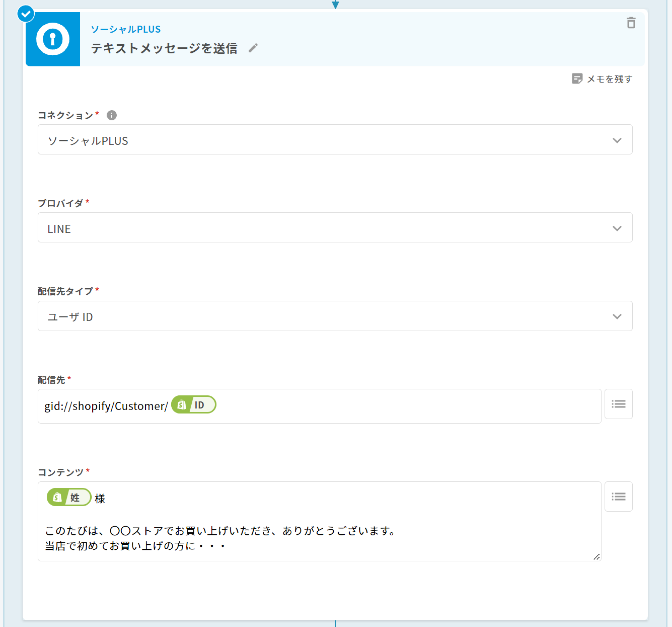Click the ソーシャルPLUS keyhole app icon

(53, 39)
